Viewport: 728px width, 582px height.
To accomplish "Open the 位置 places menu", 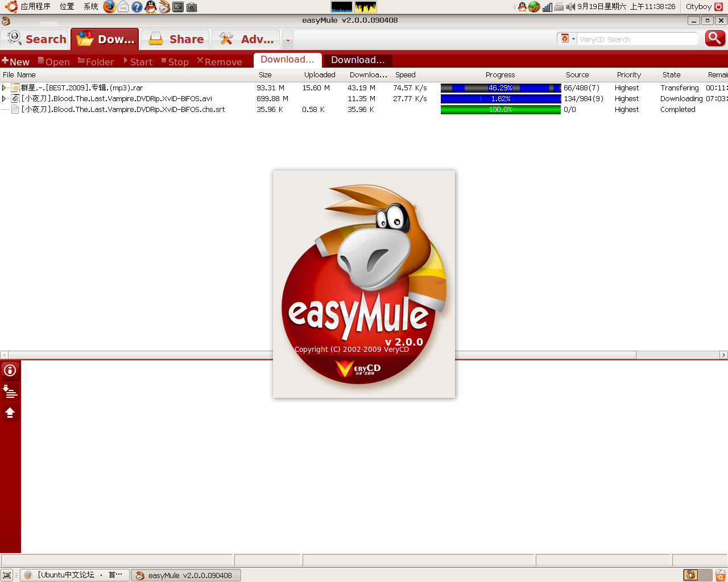I will 67,7.
